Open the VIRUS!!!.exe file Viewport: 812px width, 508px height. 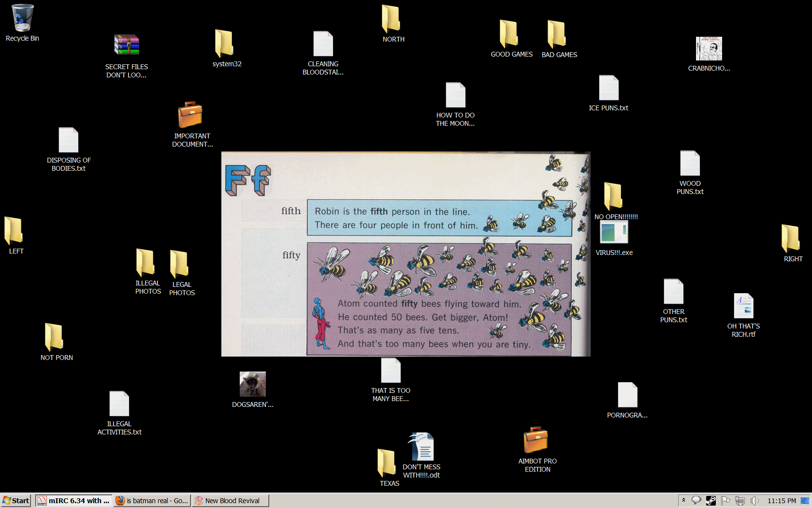[x=614, y=232]
